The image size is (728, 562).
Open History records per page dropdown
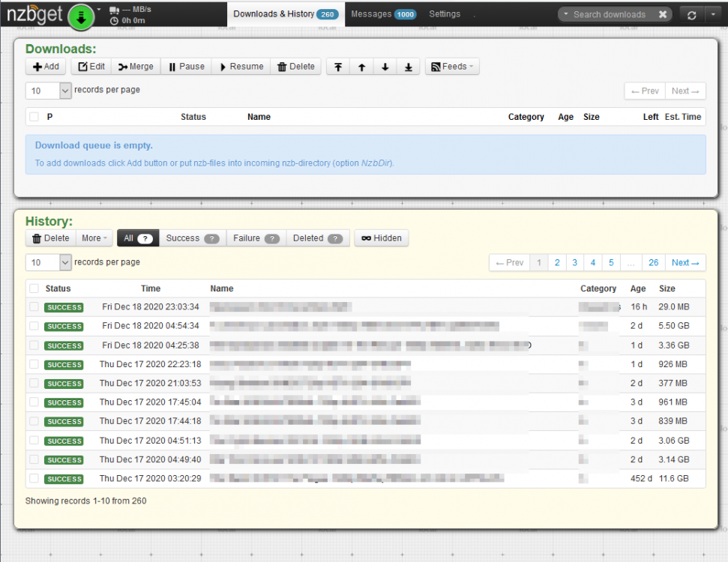click(48, 262)
